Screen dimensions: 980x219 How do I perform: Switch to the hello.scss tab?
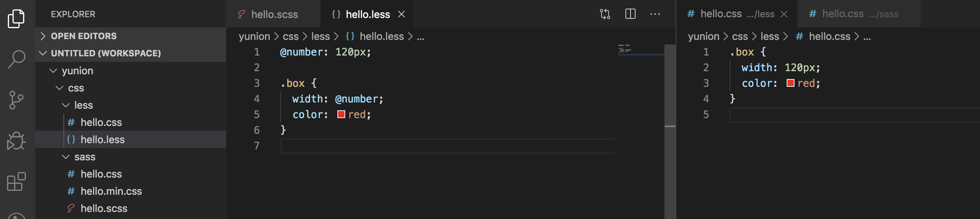pos(274,14)
